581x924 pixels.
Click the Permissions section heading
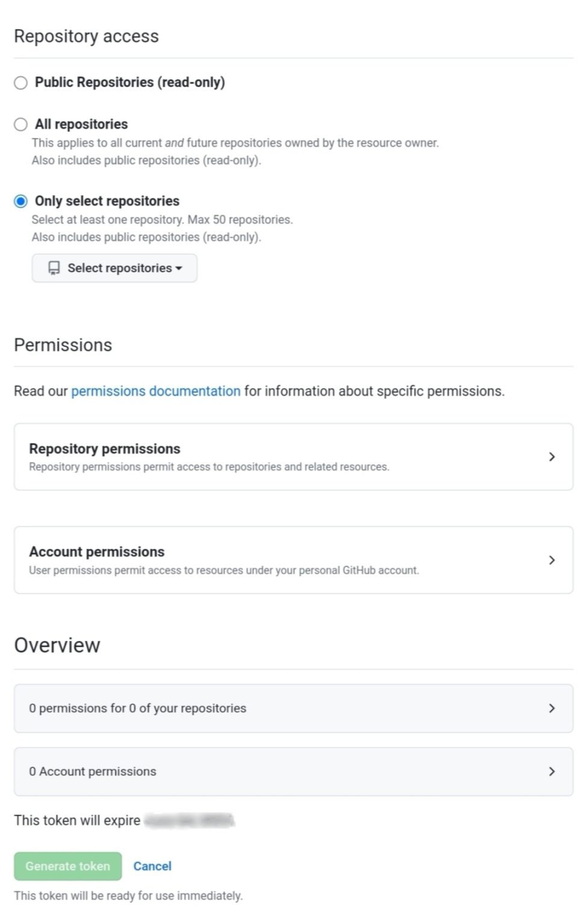[63, 345]
